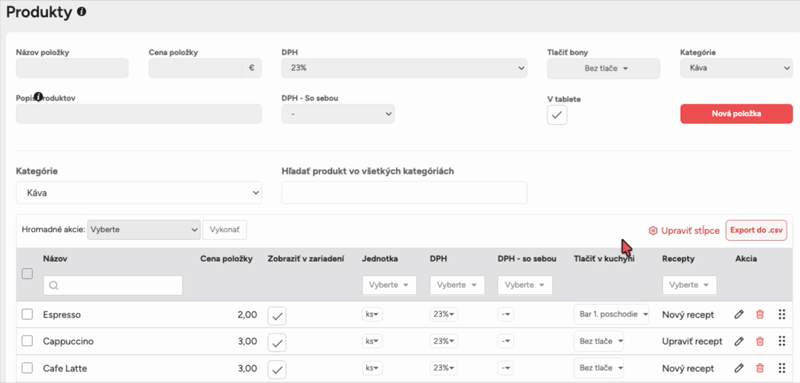Click drag handle for Cafe Latte row
This screenshot has height=383, width=800.
[x=782, y=368]
